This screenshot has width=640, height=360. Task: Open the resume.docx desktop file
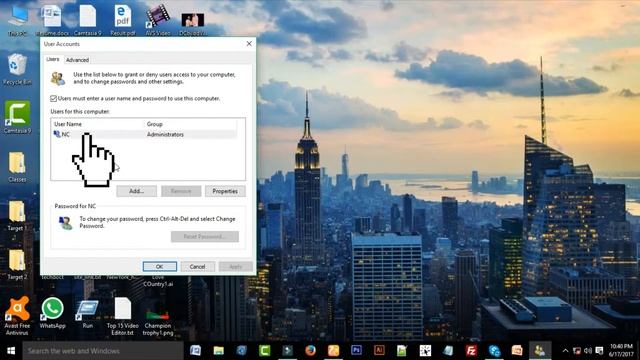tap(52, 20)
